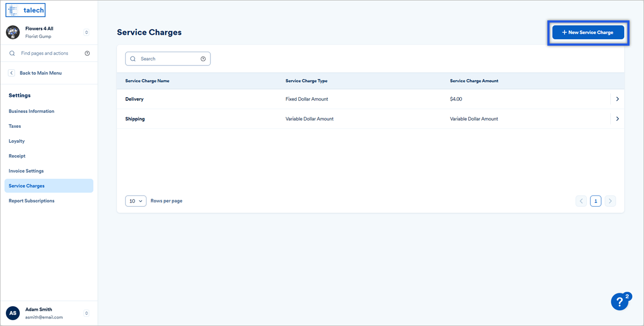Expand the Flowers 4 All store switcher
Viewport: 644px width, 326px height.
(x=86, y=32)
